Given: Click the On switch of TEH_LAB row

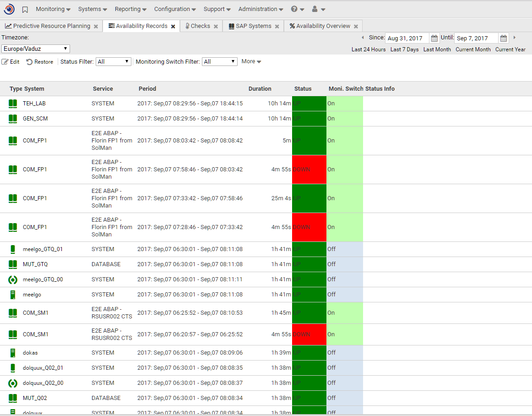Looking at the screenshot, I should (x=345, y=104).
